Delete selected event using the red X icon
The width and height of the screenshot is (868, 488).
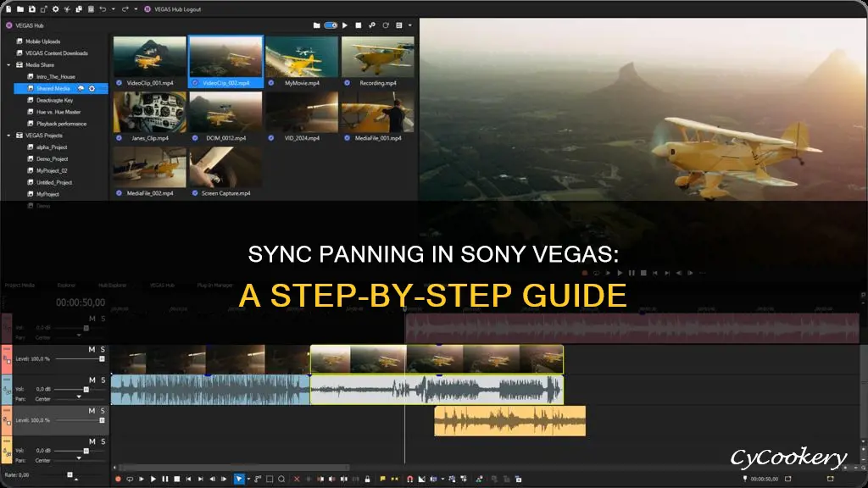click(297, 480)
